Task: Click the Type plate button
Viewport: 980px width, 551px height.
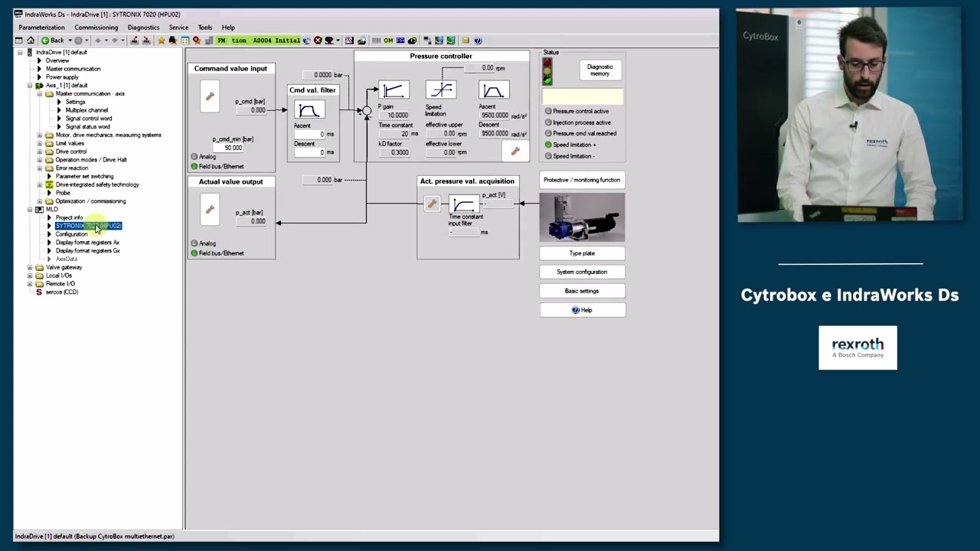Action: pyautogui.click(x=582, y=253)
